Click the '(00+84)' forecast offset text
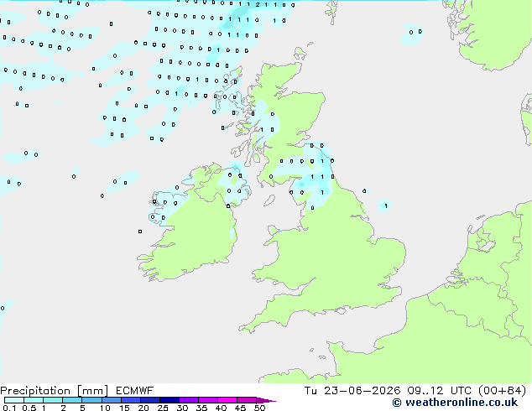This screenshot has width=532, height=411. coord(502,391)
